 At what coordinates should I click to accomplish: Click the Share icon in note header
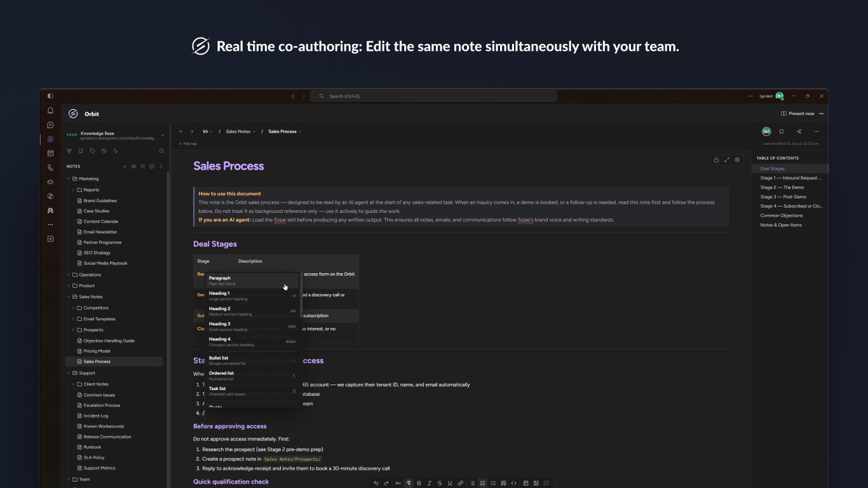(799, 132)
